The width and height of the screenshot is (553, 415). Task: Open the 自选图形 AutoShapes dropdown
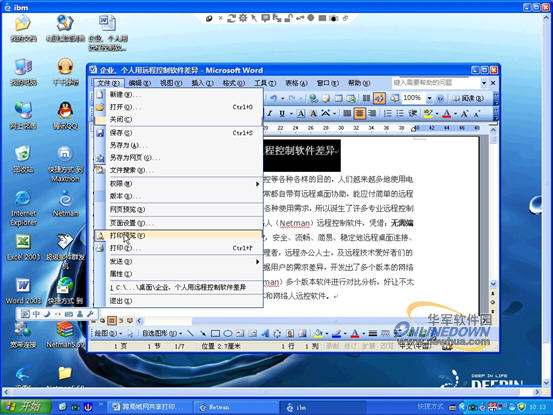point(162,333)
